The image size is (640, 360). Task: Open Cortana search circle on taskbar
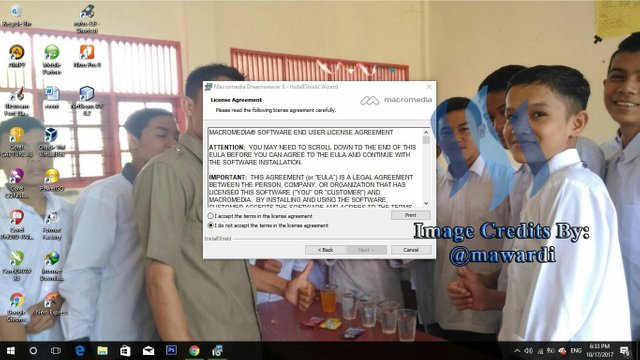[x=33, y=351]
